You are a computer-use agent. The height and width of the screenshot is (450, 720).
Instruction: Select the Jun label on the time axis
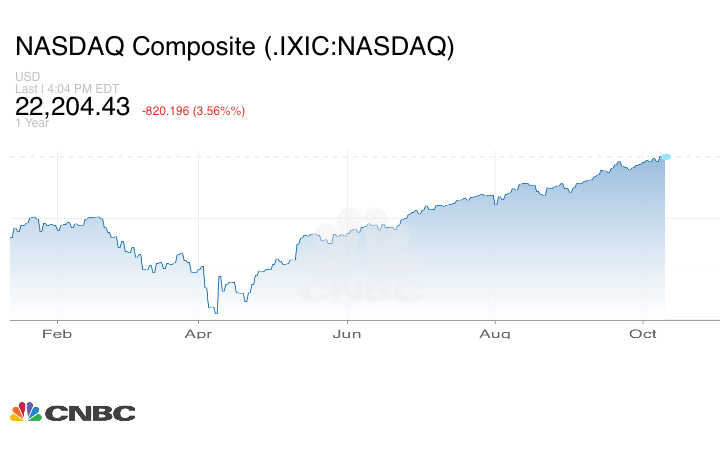click(347, 334)
